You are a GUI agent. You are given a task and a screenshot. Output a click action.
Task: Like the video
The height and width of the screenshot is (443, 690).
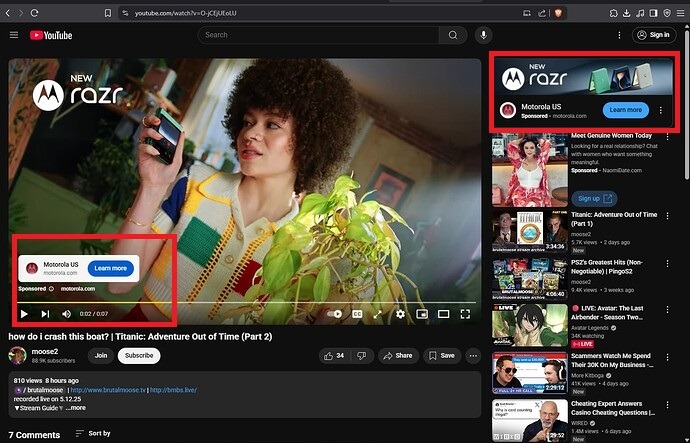[334, 356]
